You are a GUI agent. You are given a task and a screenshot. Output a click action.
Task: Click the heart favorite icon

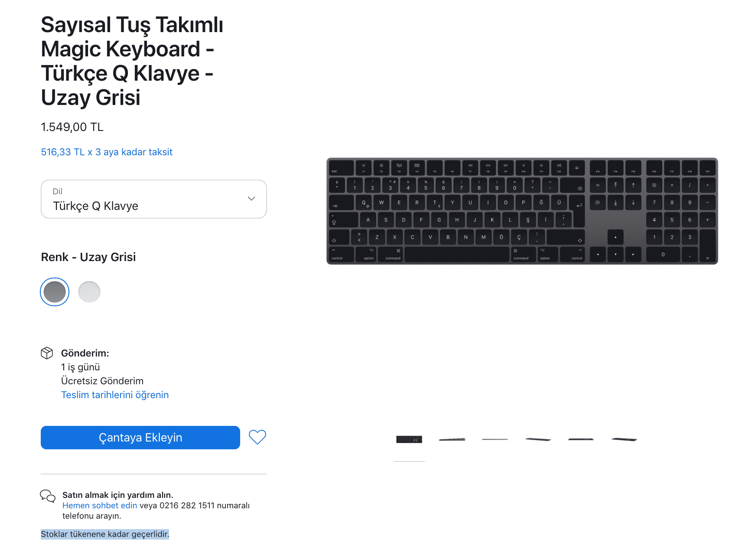tap(257, 437)
